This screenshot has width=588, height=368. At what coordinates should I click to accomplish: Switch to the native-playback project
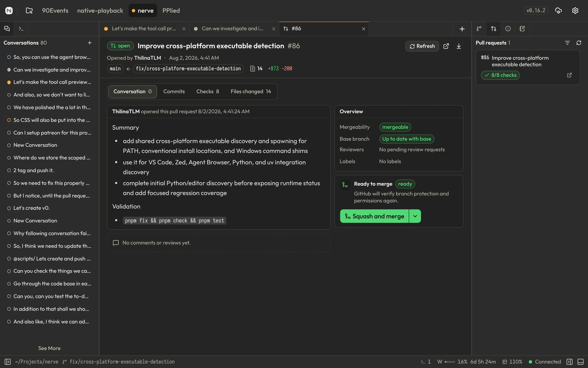100,10
